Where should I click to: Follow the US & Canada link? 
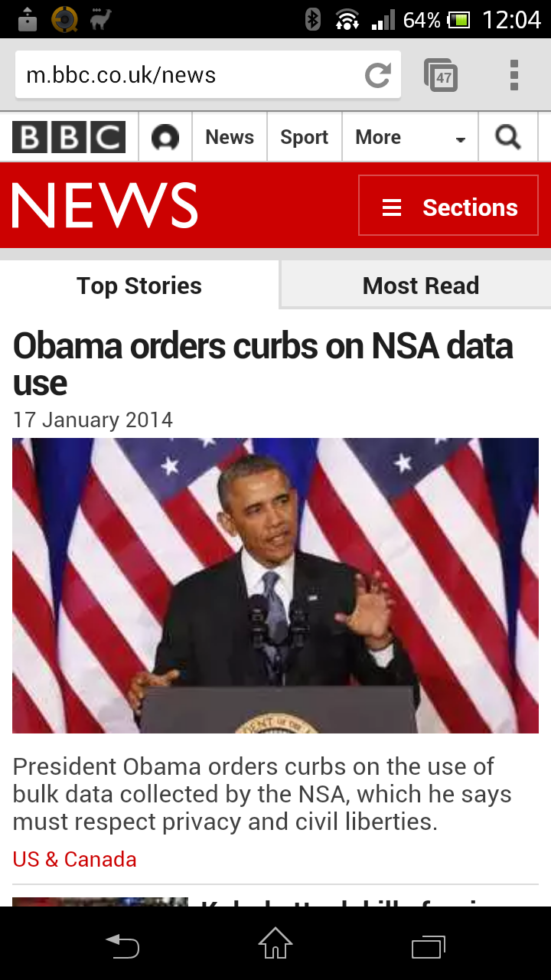75,859
